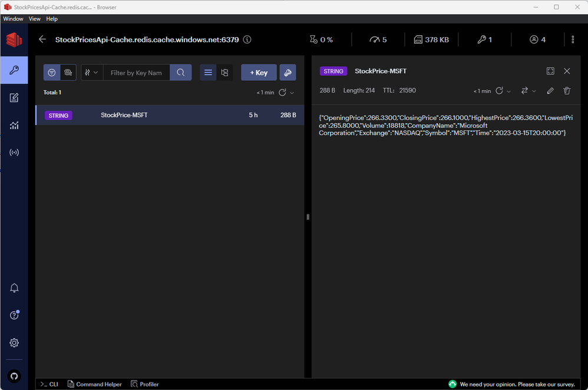
Task: Go back with the left arrow
Action: [x=42, y=39]
